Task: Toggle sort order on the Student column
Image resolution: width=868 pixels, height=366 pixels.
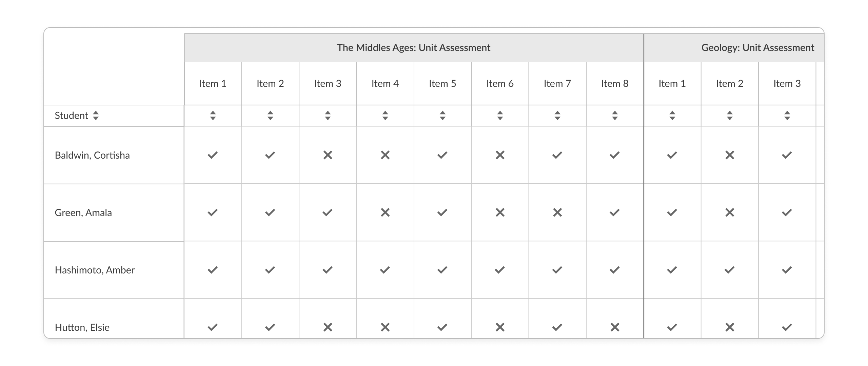Action: tap(96, 116)
